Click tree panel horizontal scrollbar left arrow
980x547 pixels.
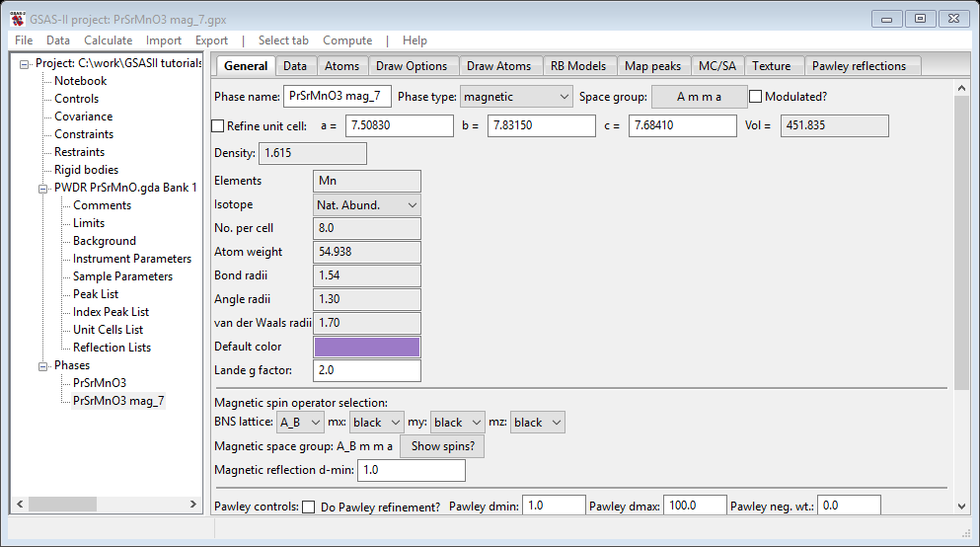tap(20, 504)
